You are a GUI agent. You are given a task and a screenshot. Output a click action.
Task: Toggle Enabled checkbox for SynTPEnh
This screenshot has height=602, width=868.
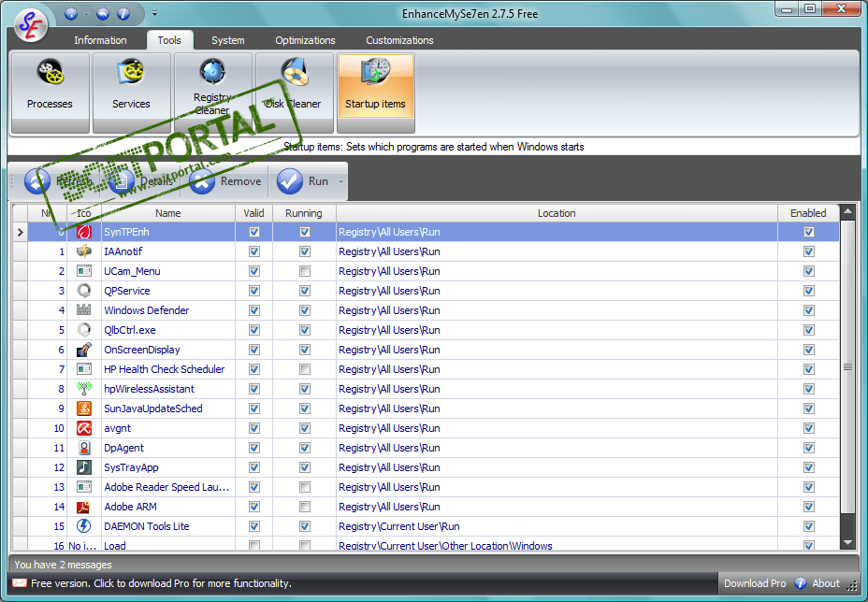pos(809,233)
